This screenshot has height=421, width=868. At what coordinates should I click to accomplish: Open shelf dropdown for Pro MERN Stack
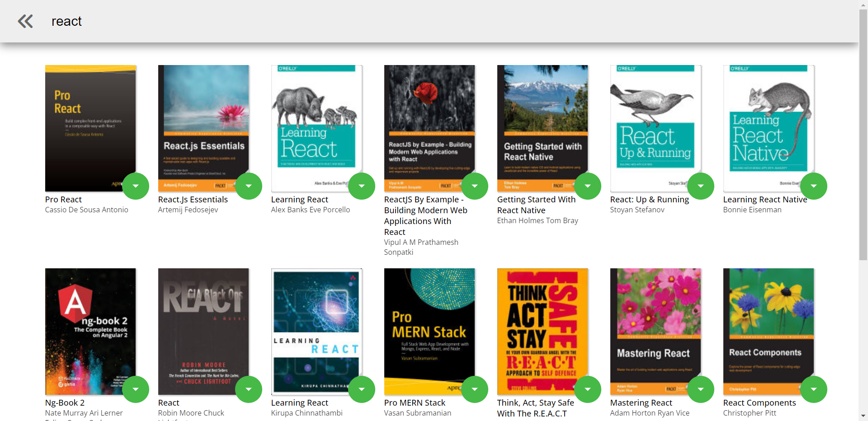(x=475, y=389)
